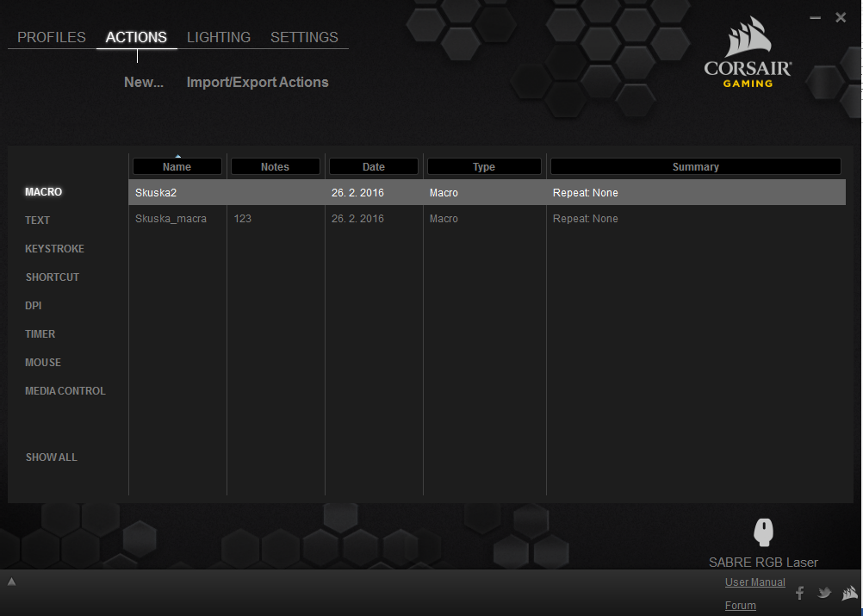
Task: Select the Skuska_macra macro row
Action: (171, 219)
